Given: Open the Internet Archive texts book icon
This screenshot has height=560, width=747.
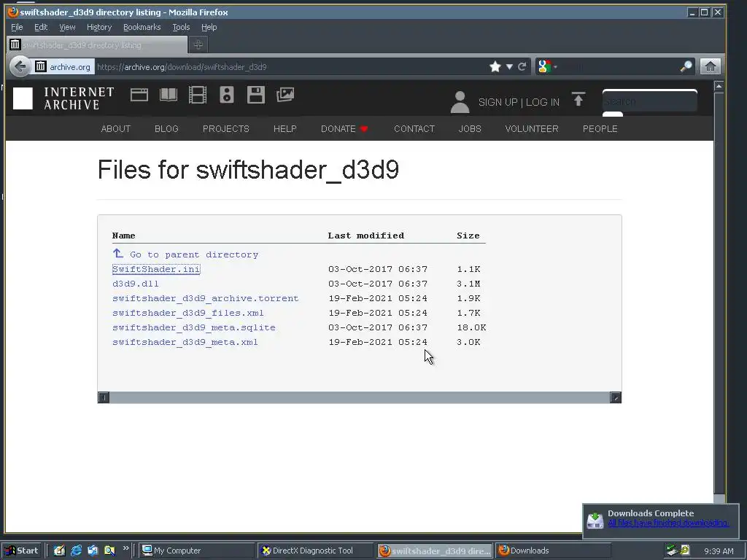Looking at the screenshot, I should click(169, 95).
